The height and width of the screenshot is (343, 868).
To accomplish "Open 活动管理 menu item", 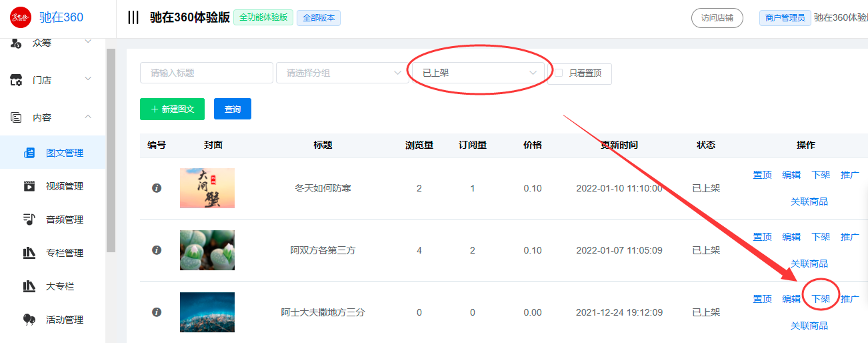I will click(53, 320).
